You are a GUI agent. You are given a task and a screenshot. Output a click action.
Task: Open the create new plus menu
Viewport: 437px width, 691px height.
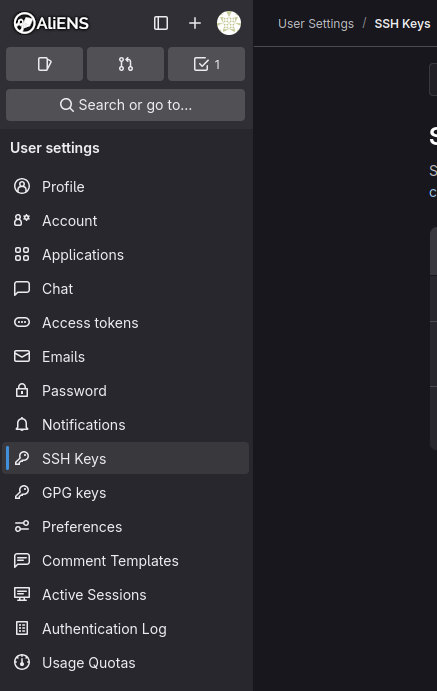(195, 23)
